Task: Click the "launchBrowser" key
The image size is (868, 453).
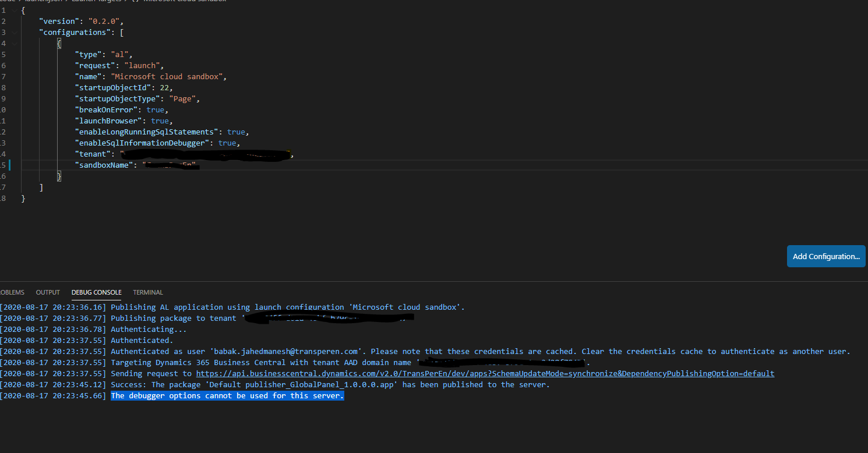Action: pos(108,121)
